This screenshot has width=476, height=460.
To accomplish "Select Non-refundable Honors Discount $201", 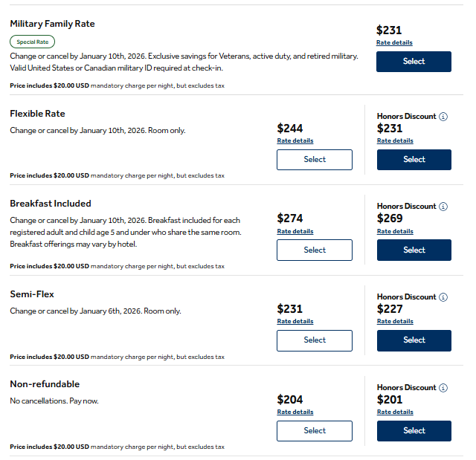I will point(414,431).
